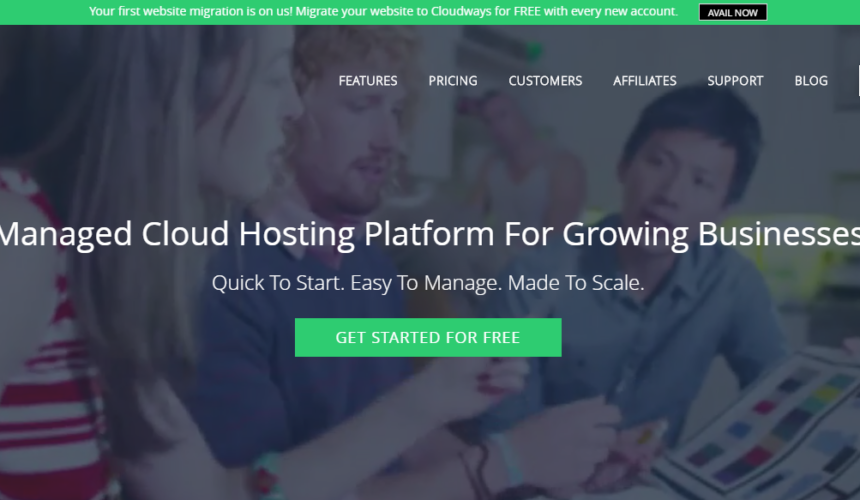The height and width of the screenshot is (500, 860).
Task: Visit the BLOG link
Action: pyautogui.click(x=811, y=81)
